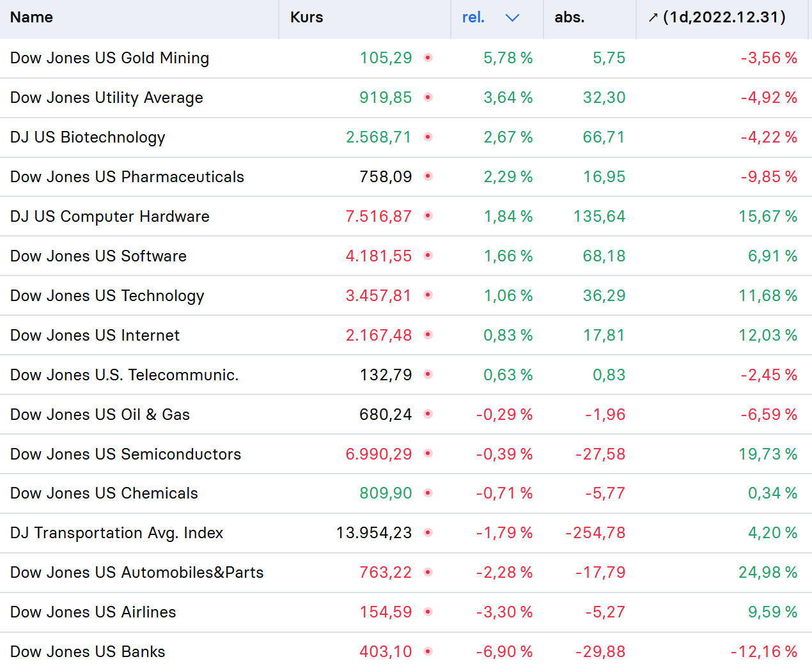Select the Pharmaceuticals performance value -9,85 %
The height and width of the screenshot is (666, 812).
tap(769, 177)
